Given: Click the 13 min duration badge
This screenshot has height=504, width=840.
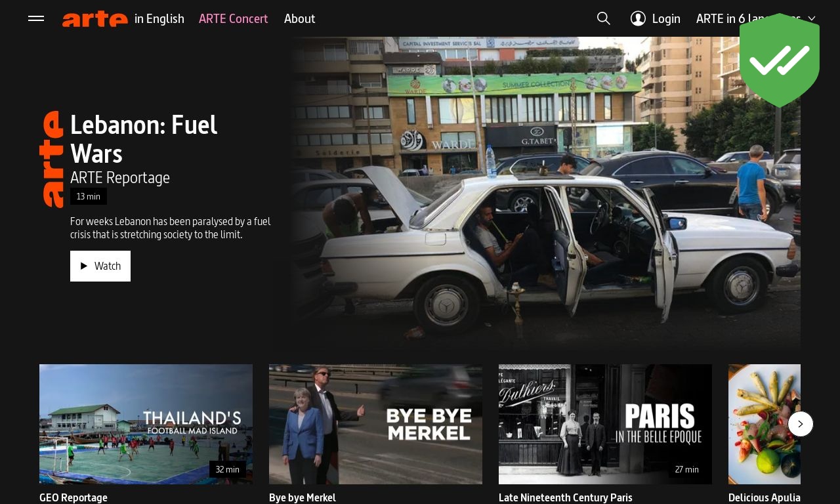Looking at the screenshot, I should click(x=89, y=196).
